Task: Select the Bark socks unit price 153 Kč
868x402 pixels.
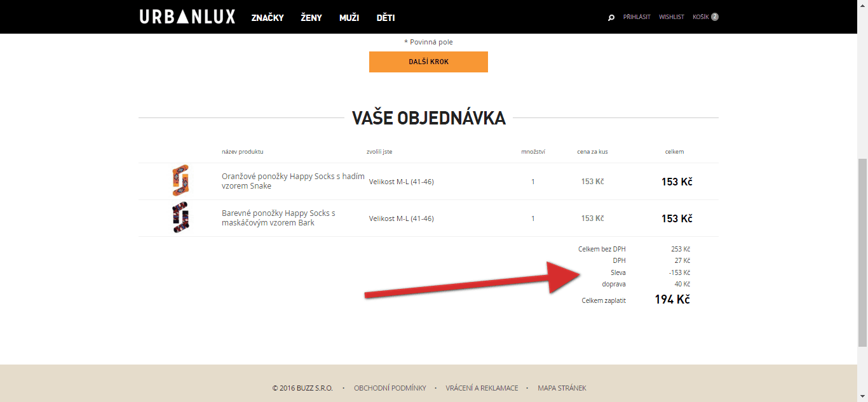Action: click(x=592, y=218)
